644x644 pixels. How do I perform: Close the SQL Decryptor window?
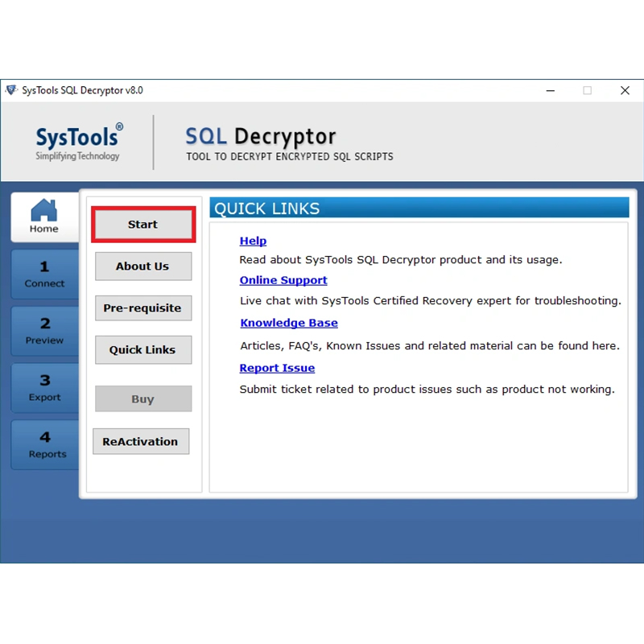click(625, 90)
